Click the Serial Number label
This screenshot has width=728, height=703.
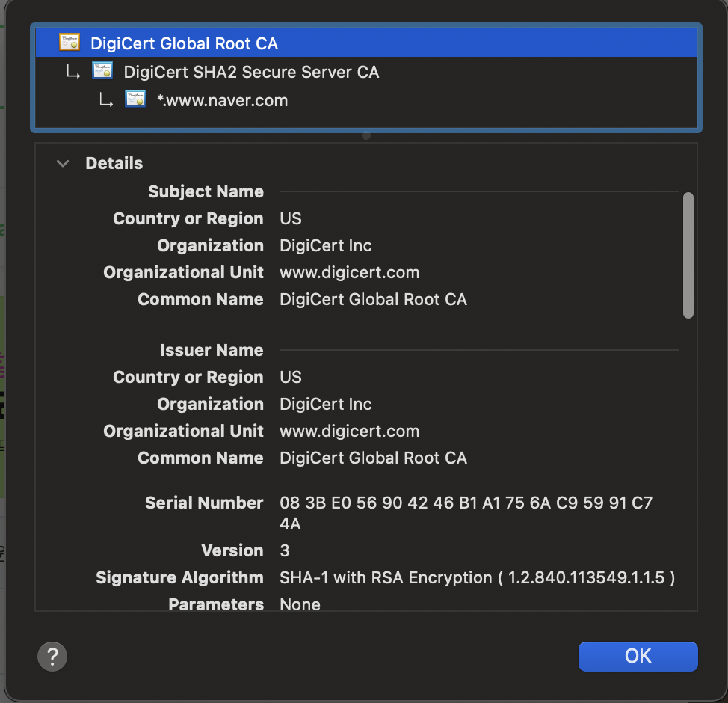[204, 503]
